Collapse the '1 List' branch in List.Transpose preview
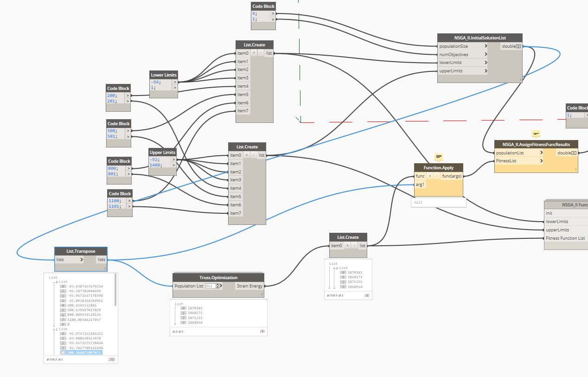Screen dimensions: 588x377 53,329
